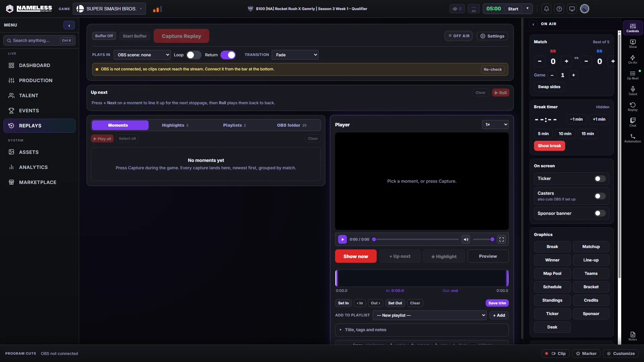Image resolution: width=644 pixels, height=362 pixels.
Task: Open the playback speed 1x dropdown
Action: [x=495, y=125]
